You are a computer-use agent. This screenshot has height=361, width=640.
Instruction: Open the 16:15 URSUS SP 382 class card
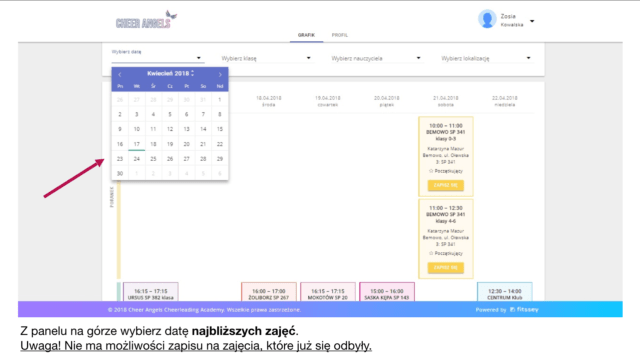tap(151, 292)
